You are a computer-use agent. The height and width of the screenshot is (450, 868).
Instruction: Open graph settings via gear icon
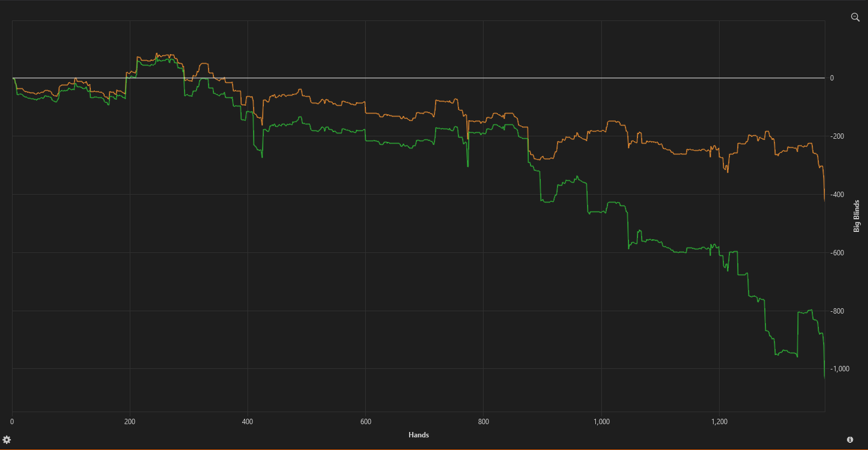point(7,440)
